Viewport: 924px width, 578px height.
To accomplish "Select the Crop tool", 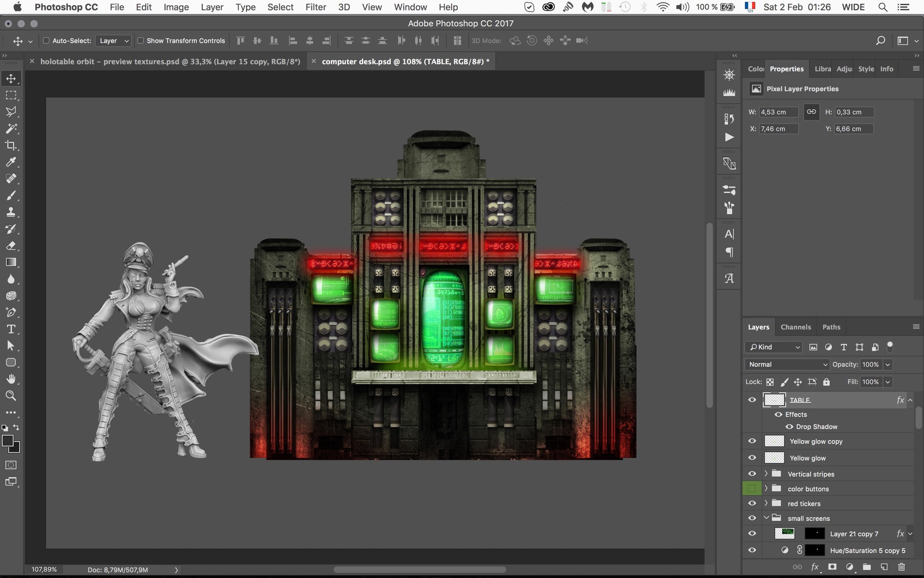I will [11, 145].
